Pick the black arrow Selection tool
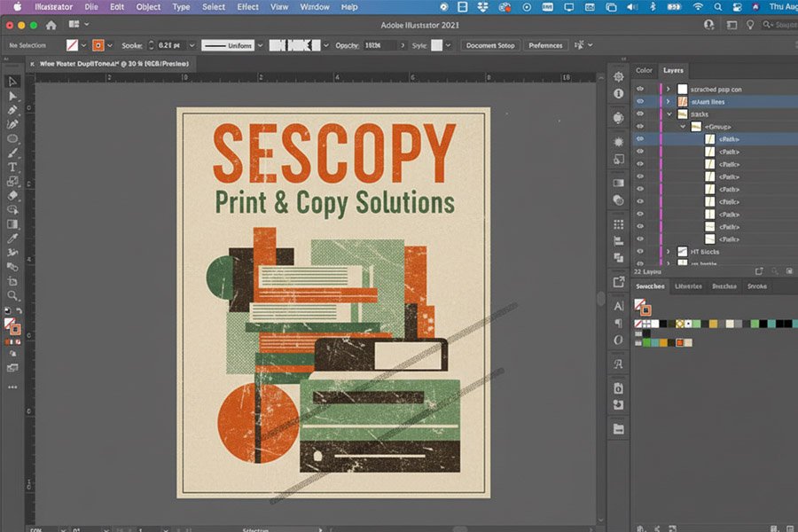This screenshot has height=532, width=798. click(x=12, y=82)
